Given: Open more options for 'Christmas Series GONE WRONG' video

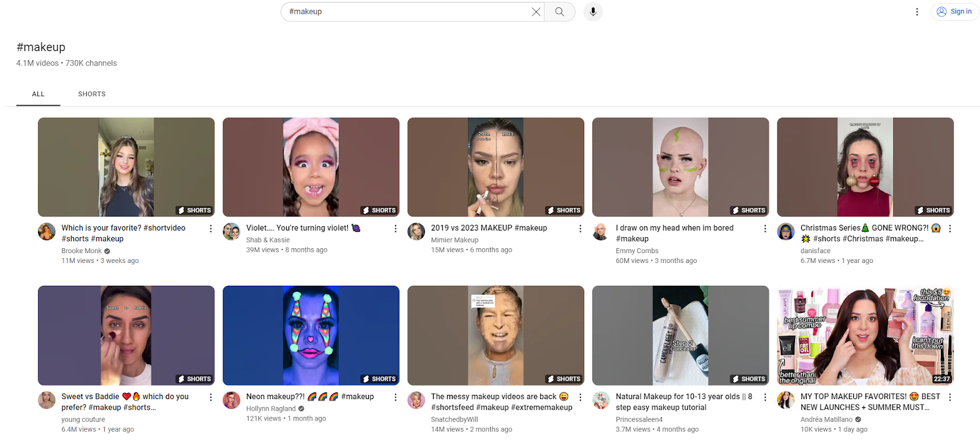Looking at the screenshot, I should (x=950, y=229).
